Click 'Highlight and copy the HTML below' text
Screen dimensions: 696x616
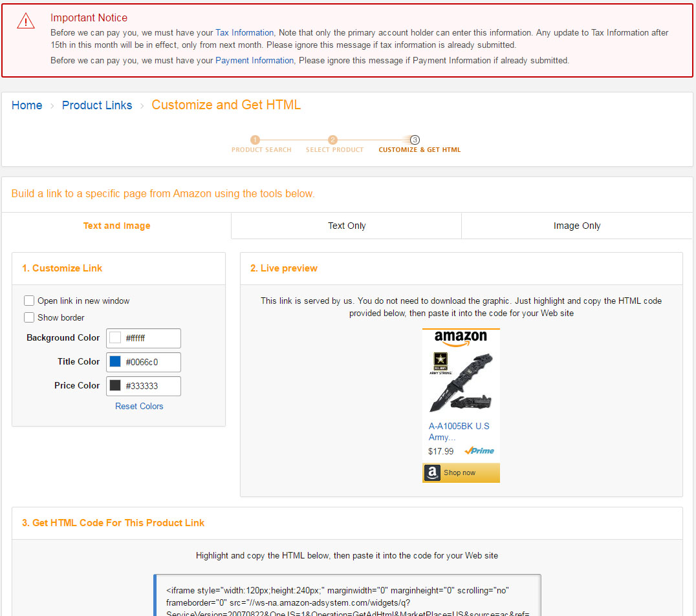(x=347, y=556)
